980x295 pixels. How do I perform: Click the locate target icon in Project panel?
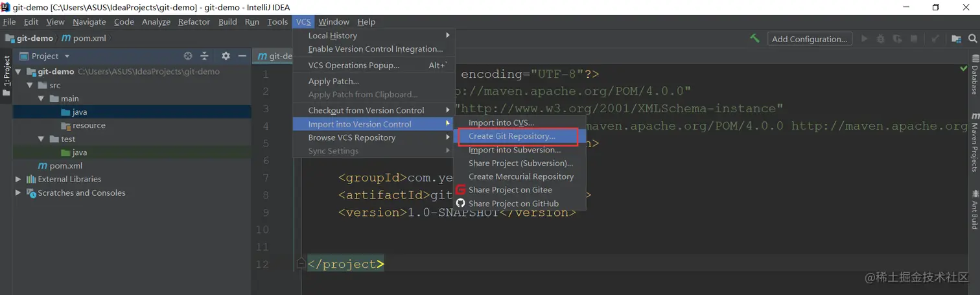pyautogui.click(x=188, y=56)
